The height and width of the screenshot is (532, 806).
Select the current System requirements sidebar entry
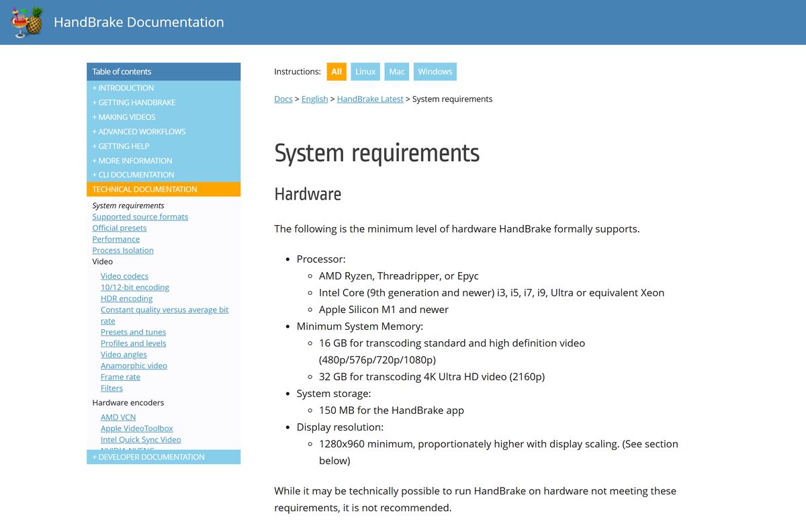pos(128,206)
